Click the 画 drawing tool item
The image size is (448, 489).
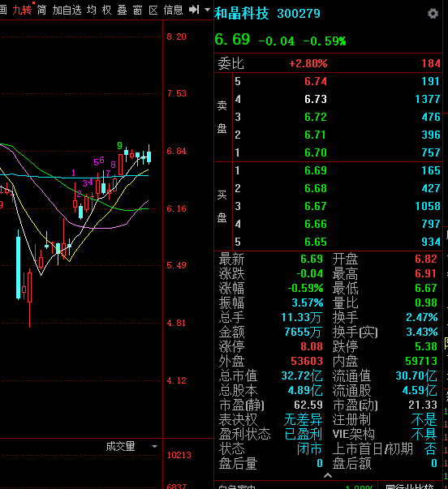pyautogui.click(x=3, y=10)
